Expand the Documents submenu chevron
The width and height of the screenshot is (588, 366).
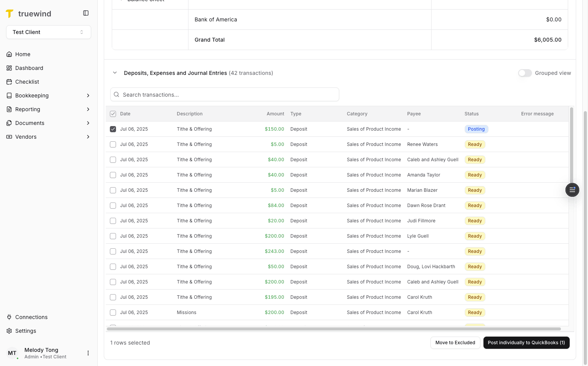88,123
